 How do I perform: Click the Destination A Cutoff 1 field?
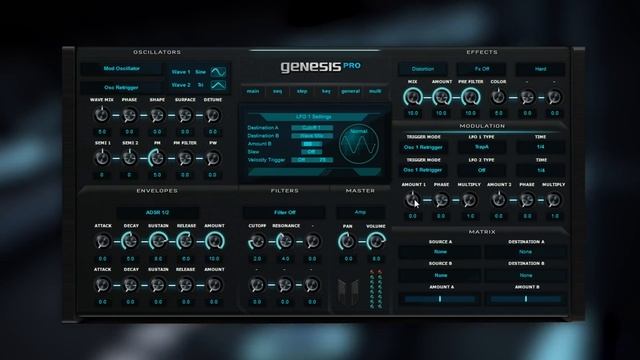[312, 128]
